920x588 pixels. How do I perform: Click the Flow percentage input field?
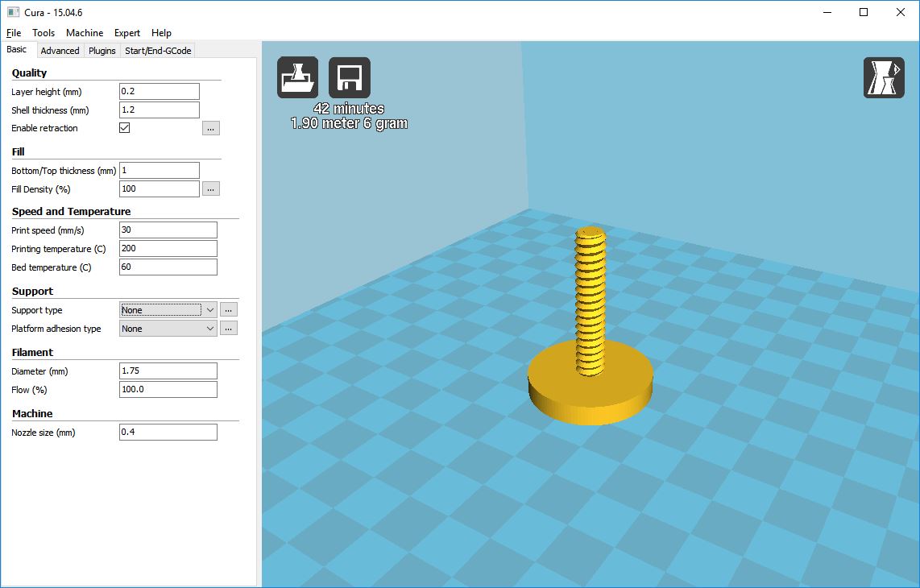tap(168, 390)
